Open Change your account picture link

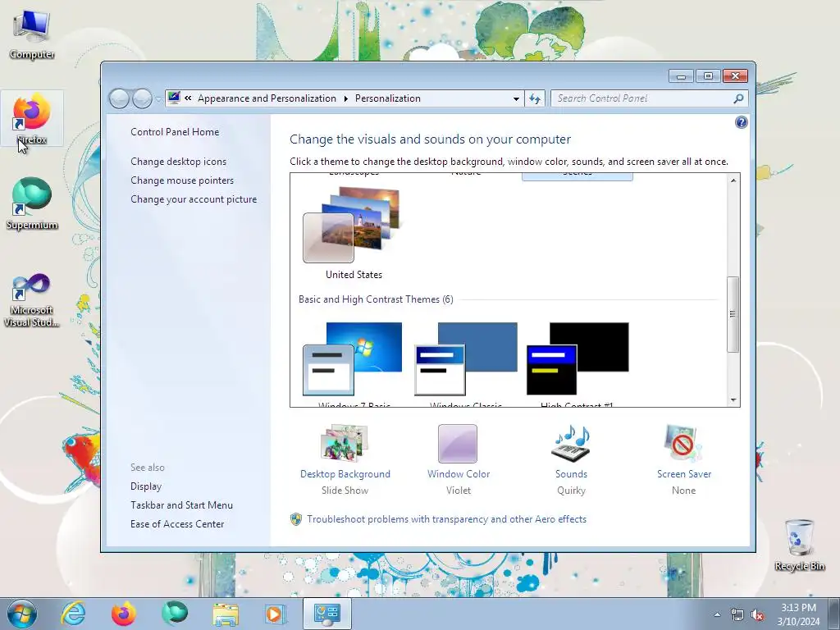tap(194, 199)
